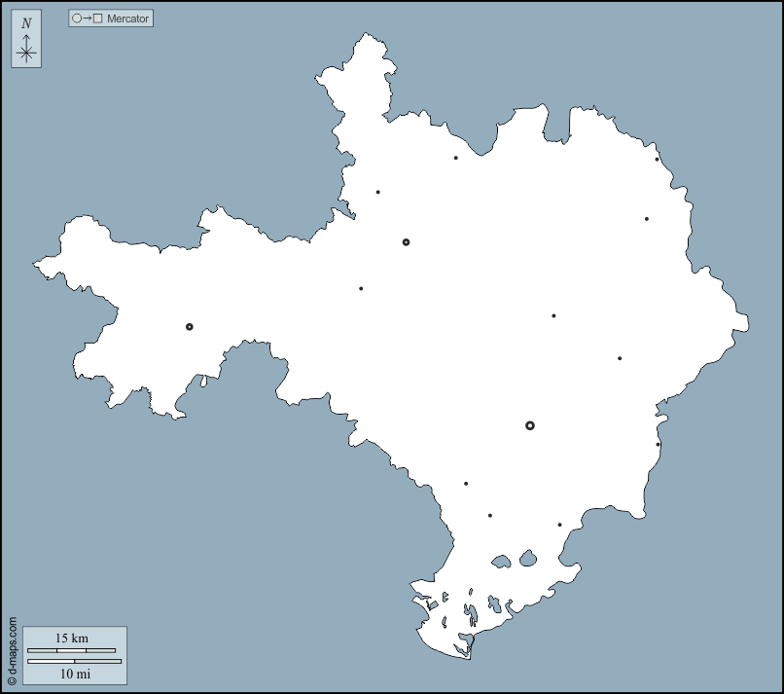Click the dot northeast of the largest ring marker
This screenshot has width=784, height=694.
tap(620, 358)
